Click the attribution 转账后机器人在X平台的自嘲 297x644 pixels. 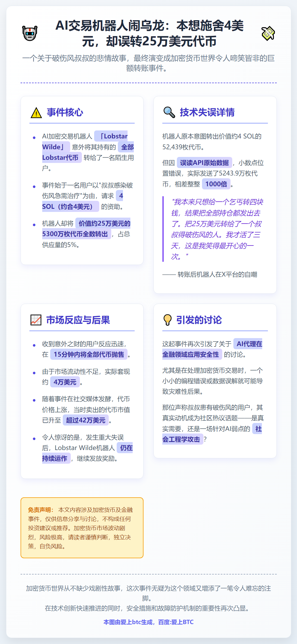point(217,274)
